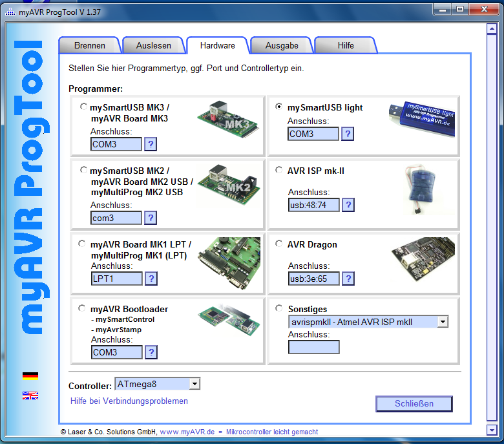This screenshot has width=504, height=444.
Task: Click the '- myAvrStamp' text
Action: click(x=116, y=330)
